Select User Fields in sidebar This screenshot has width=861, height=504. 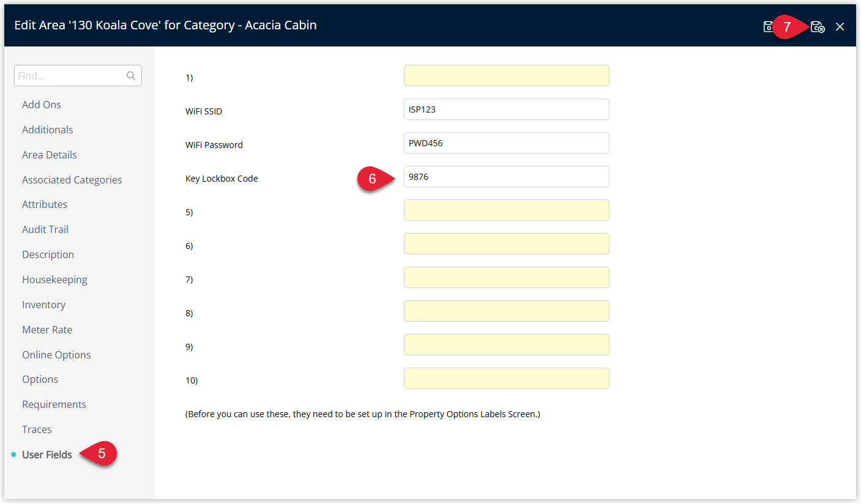pyautogui.click(x=47, y=454)
